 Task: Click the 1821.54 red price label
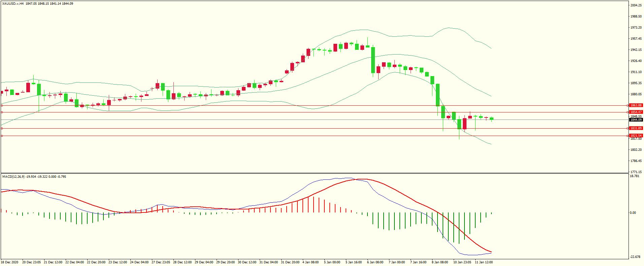[x=636, y=136]
